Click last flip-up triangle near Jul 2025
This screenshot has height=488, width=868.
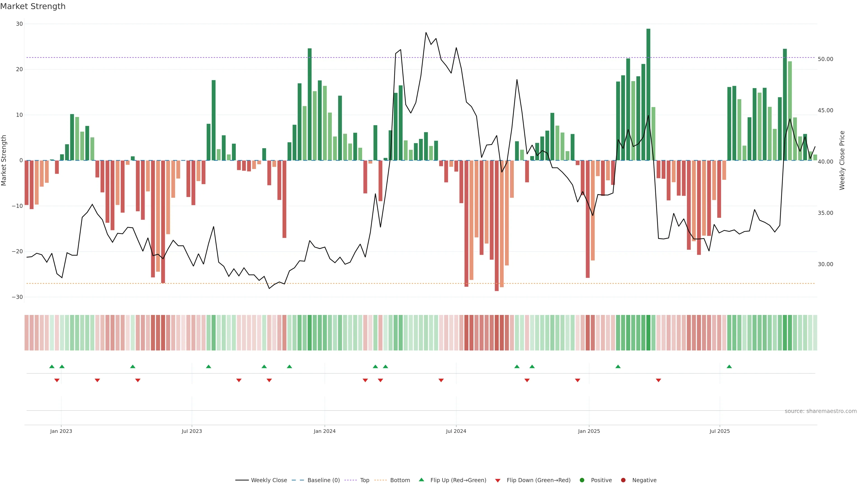(729, 366)
